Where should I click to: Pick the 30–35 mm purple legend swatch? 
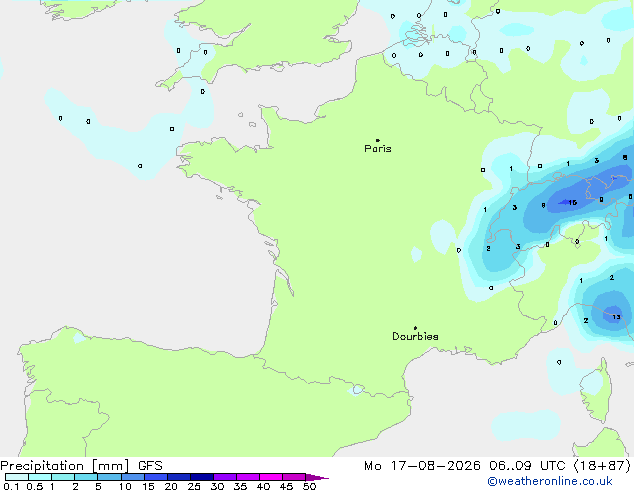pyautogui.click(x=225, y=477)
